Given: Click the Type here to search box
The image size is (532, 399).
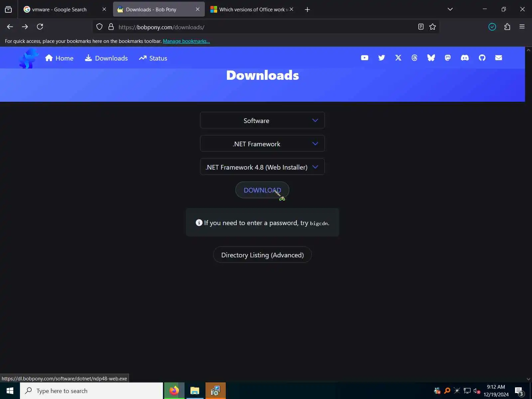Looking at the screenshot, I should point(92,391).
